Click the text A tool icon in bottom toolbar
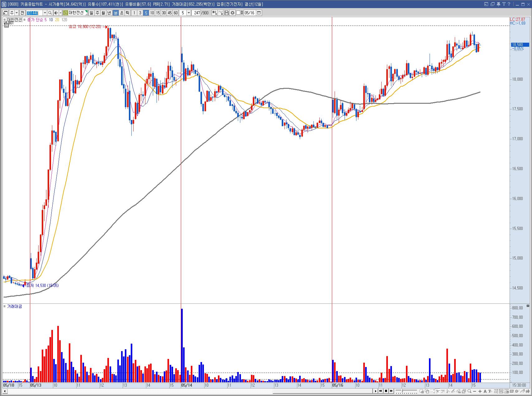Screen dimensions: 532x396 point(485,391)
